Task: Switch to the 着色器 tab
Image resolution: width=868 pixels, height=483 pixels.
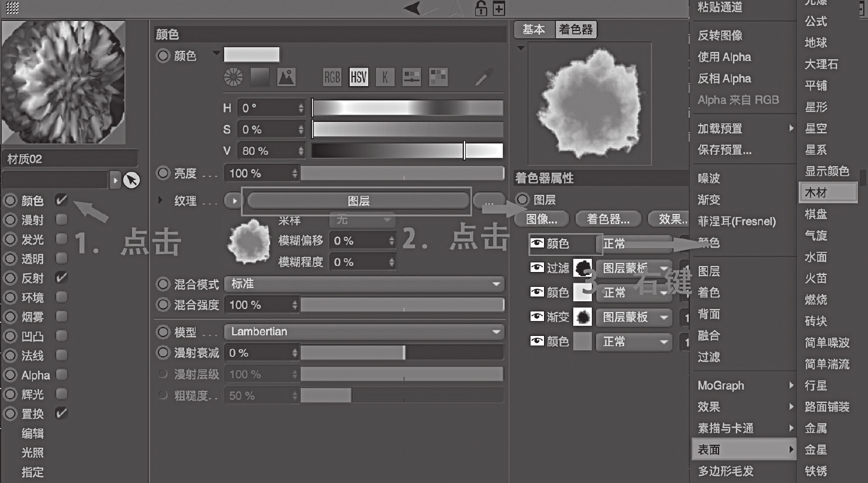Action: click(575, 29)
